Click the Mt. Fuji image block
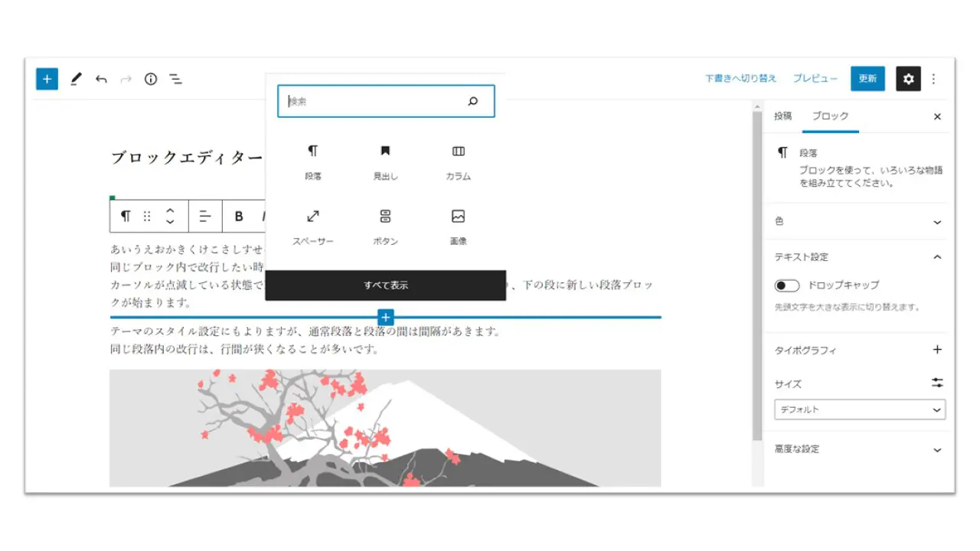The height and width of the screenshot is (551, 980). [385, 428]
